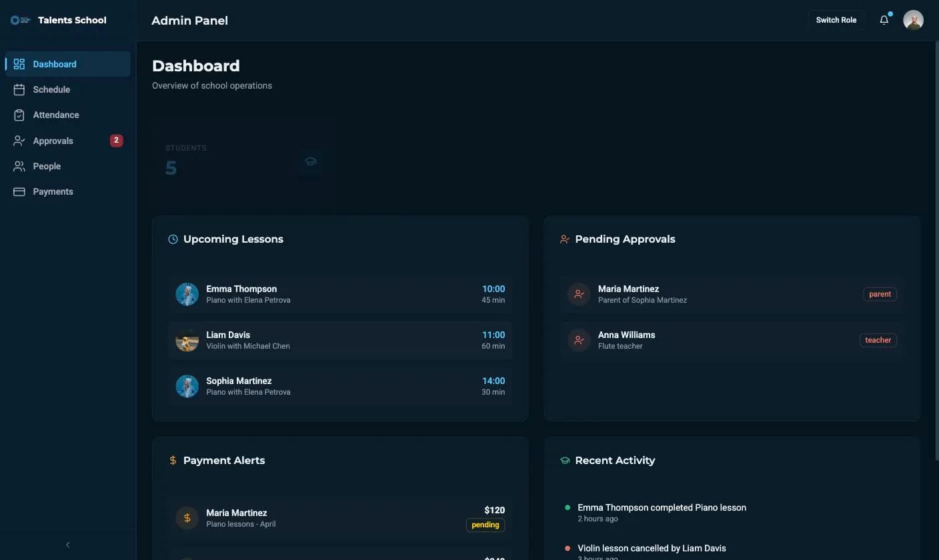Open Maria Martinez's pending approval entry

coord(732,294)
